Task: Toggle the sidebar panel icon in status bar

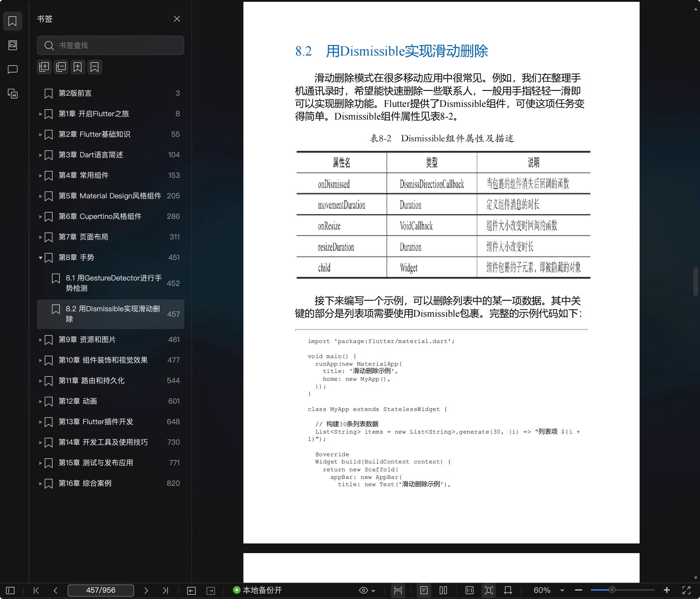Action: click(x=11, y=590)
